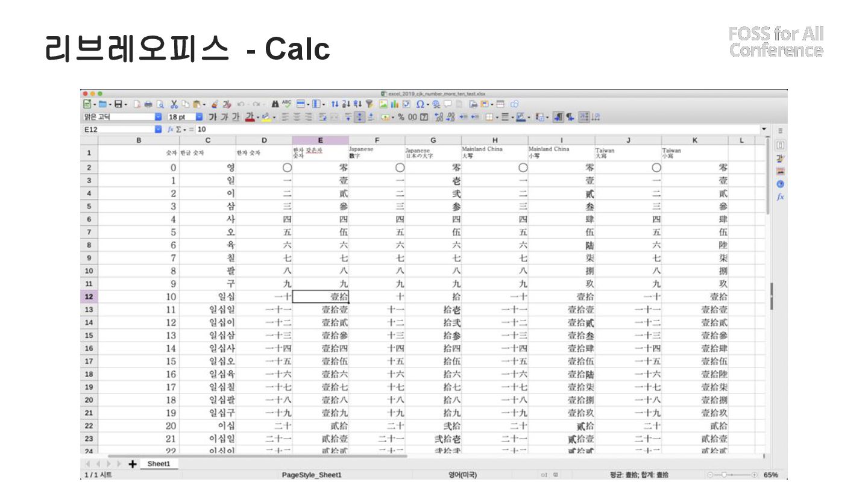This screenshot has width=868, height=488.
Task: Click the 영어(미국) language status field
Action: pos(463,475)
